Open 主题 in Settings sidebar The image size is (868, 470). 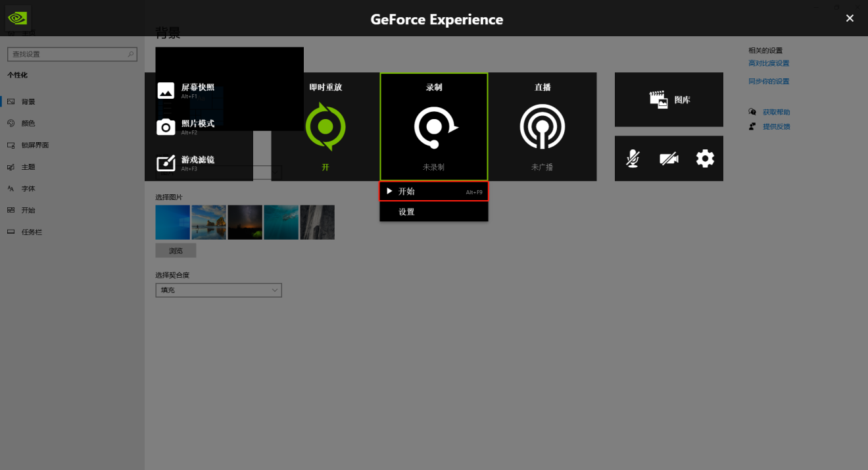72,167
